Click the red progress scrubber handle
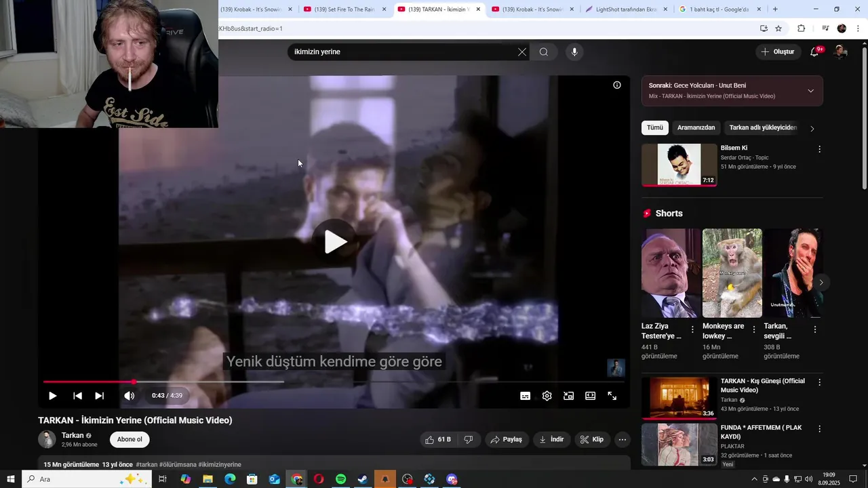Viewport: 868px width, 488px height. tap(134, 382)
